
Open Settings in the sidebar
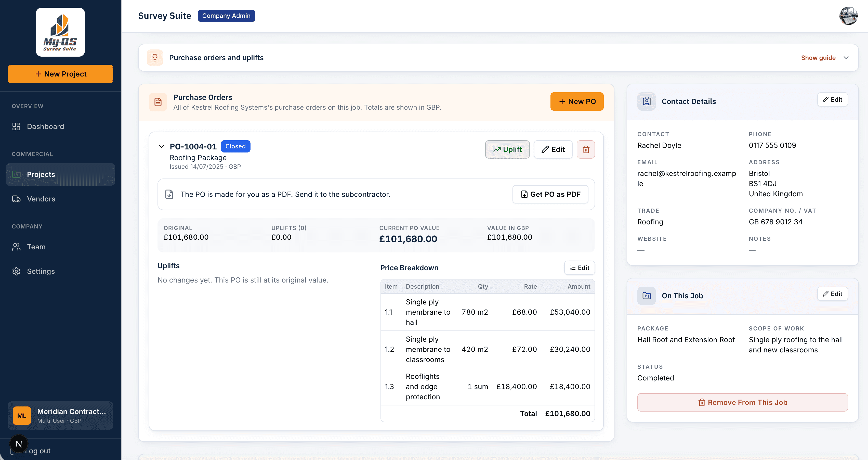[60, 272]
